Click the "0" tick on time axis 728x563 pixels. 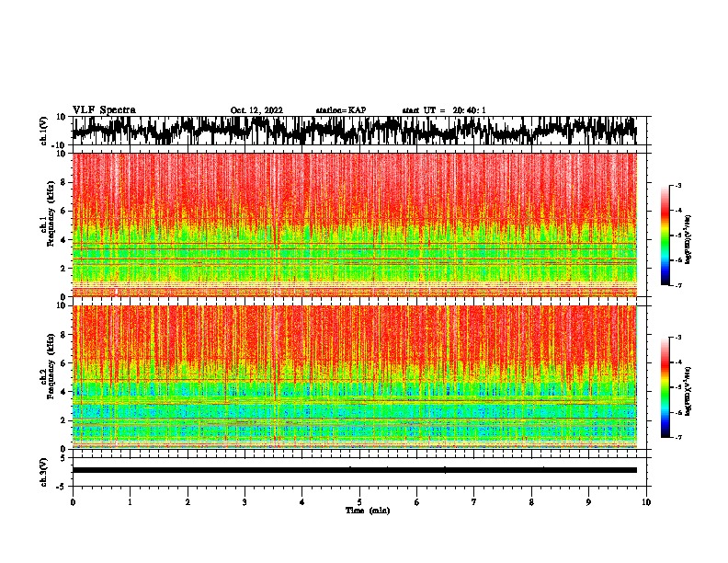click(73, 502)
